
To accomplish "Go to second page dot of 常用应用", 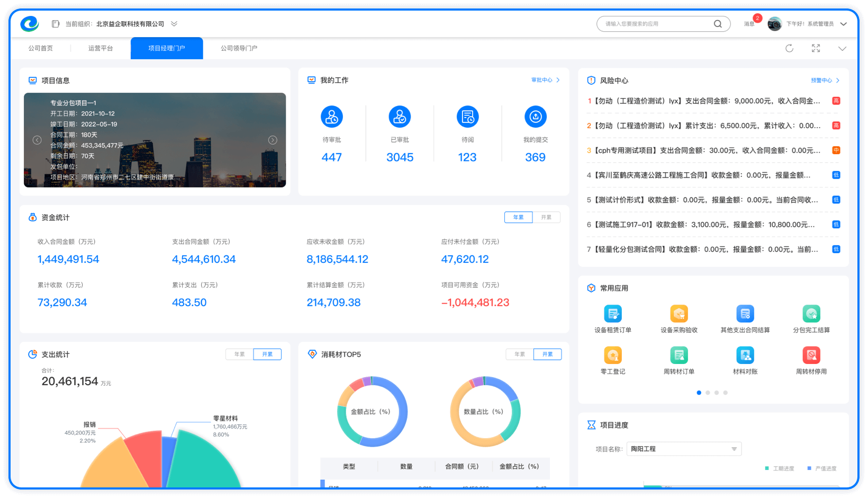I will 708,393.
